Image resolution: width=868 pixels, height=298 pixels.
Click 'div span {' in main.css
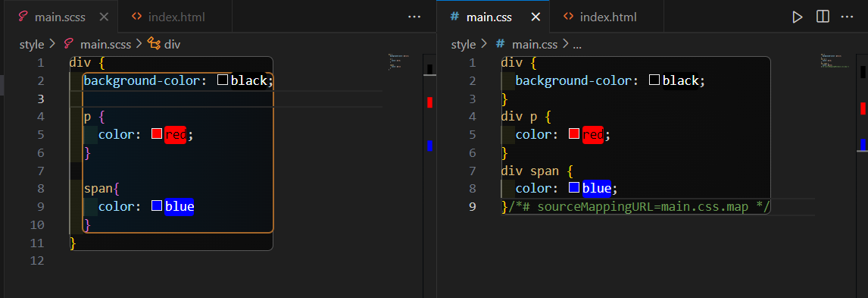(538, 171)
